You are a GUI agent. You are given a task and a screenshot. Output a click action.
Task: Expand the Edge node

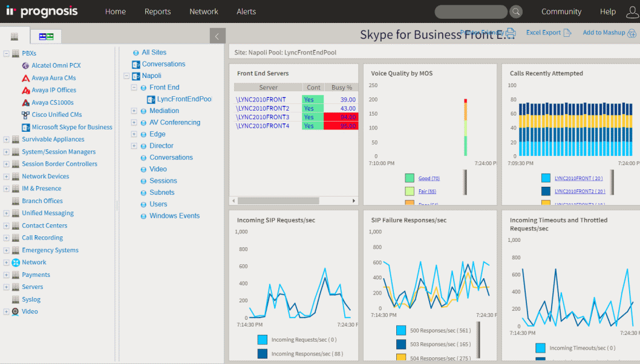tap(134, 134)
